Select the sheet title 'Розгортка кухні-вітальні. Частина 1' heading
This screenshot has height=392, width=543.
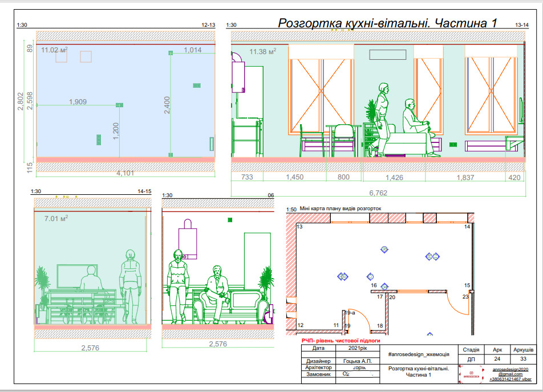tap(387, 23)
